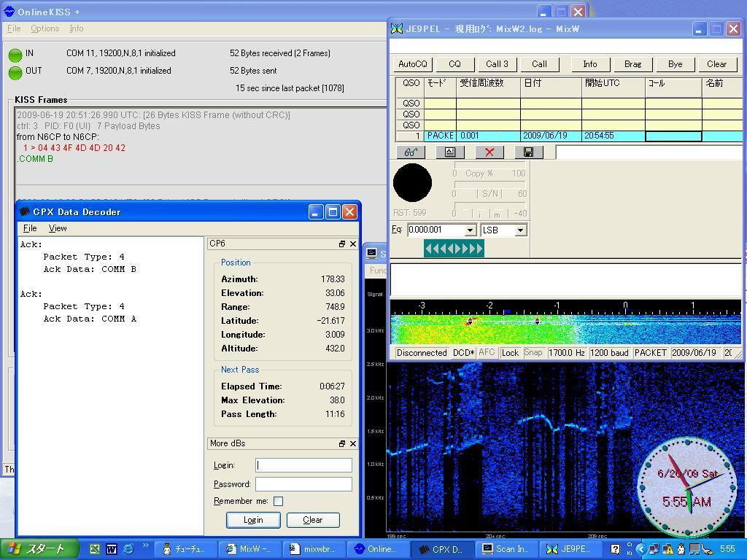
Task: Click the Info macro button in MixW
Action: tap(589, 64)
